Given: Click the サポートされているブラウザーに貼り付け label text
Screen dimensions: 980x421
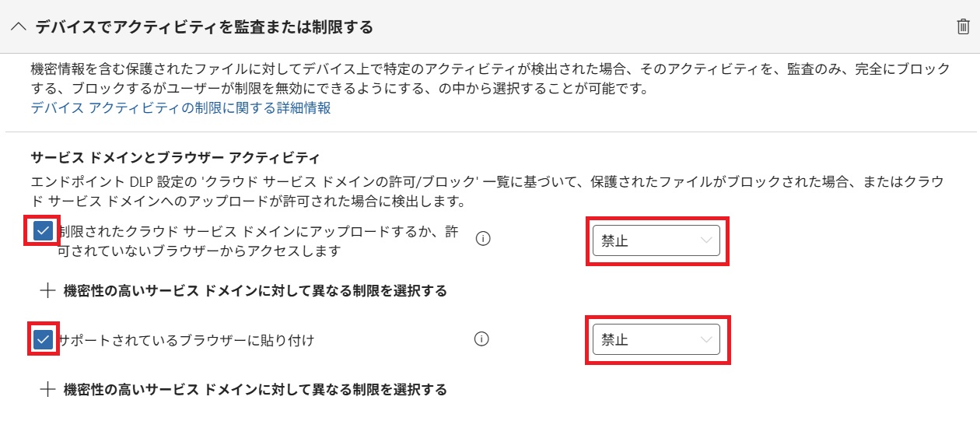Looking at the screenshot, I should pyautogui.click(x=186, y=340).
